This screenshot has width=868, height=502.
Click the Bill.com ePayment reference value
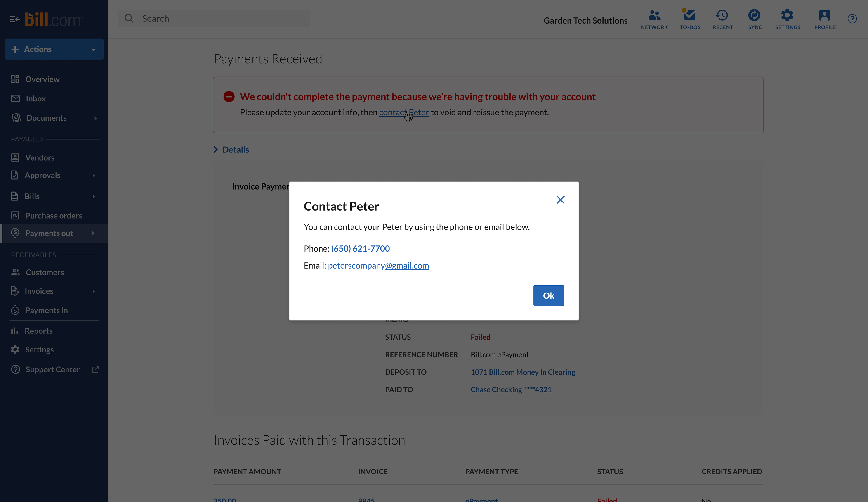(x=500, y=354)
